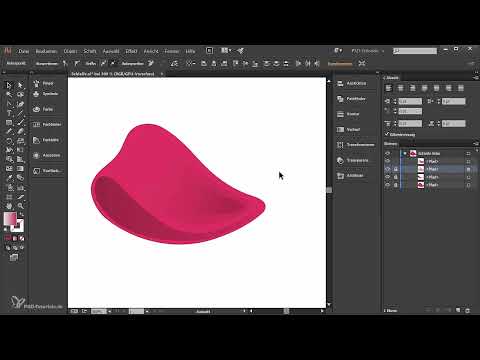
Task: Select the Paintbrush tool
Action: point(20,123)
